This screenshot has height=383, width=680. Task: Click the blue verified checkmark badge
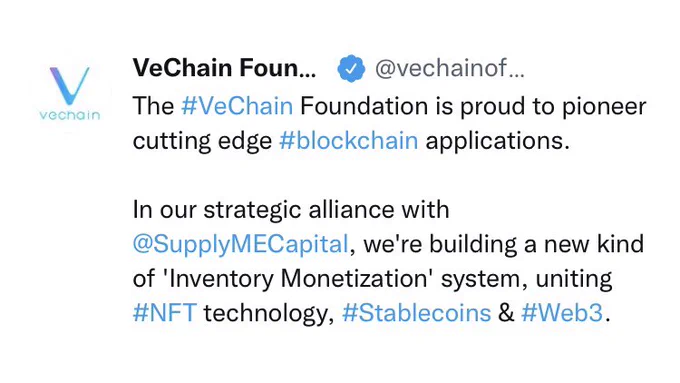click(x=351, y=68)
